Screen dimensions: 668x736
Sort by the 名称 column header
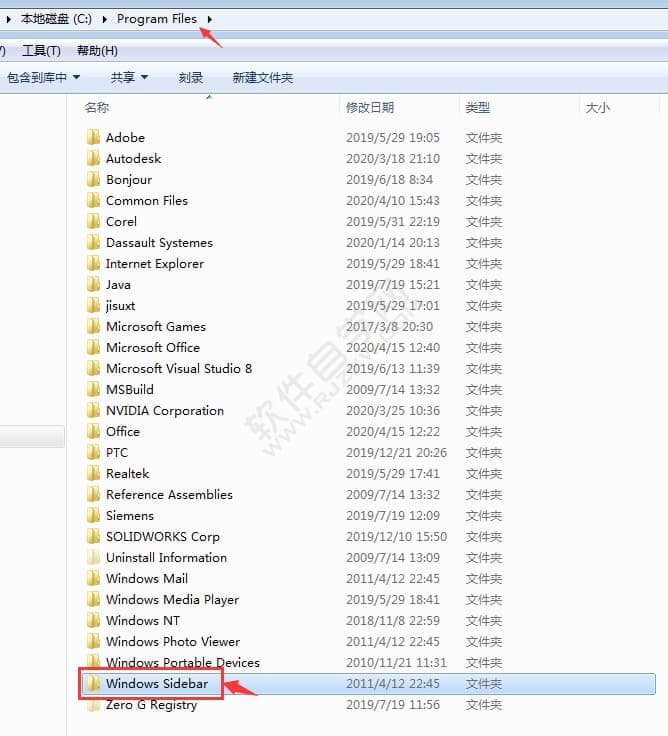[97, 107]
